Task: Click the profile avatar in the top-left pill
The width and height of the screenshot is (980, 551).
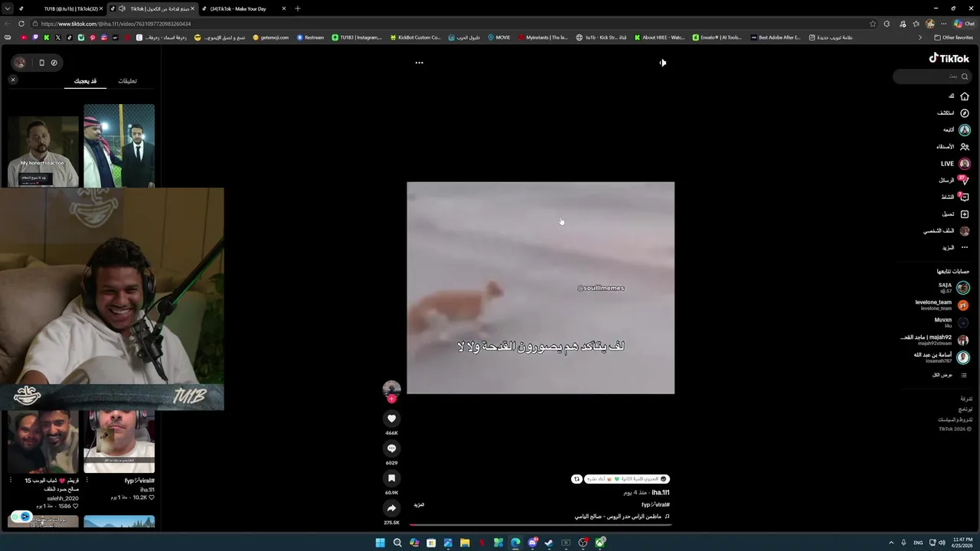Action: pyautogui.click(x=20, y=63)
